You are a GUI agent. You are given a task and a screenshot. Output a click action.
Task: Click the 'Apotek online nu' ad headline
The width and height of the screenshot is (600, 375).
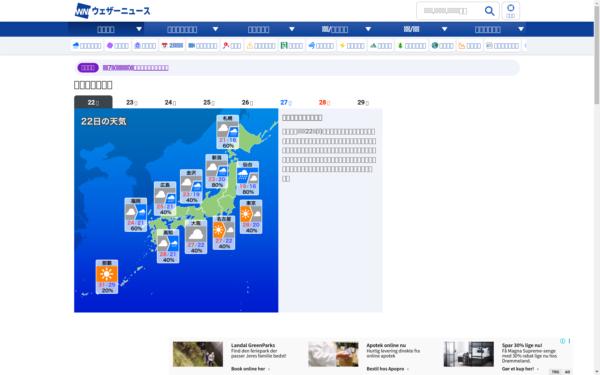[x=386, y=345]
